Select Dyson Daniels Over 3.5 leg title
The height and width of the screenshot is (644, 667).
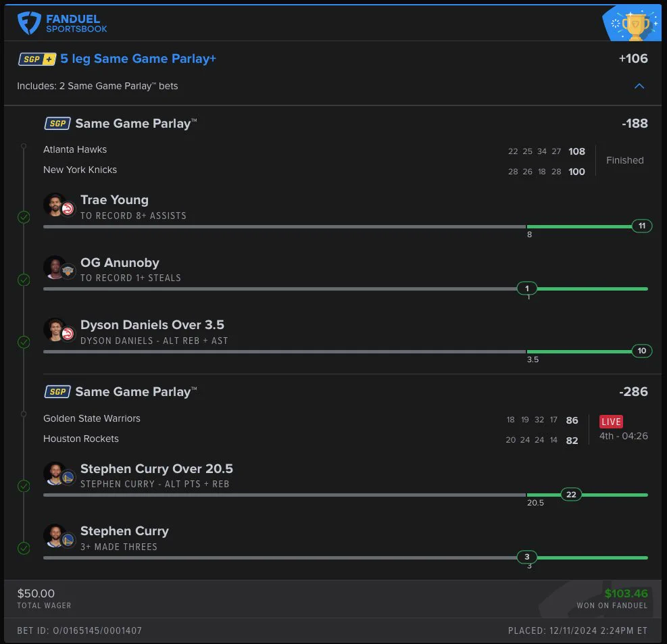pos(152,325)
